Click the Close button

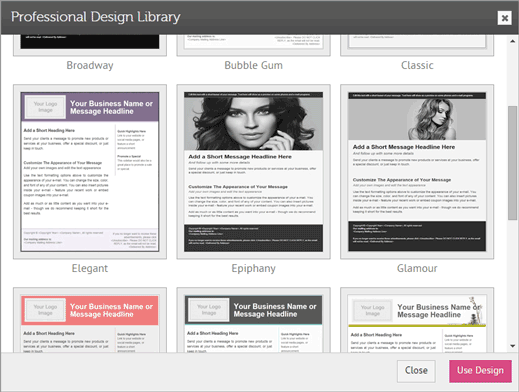pos(416,371)
